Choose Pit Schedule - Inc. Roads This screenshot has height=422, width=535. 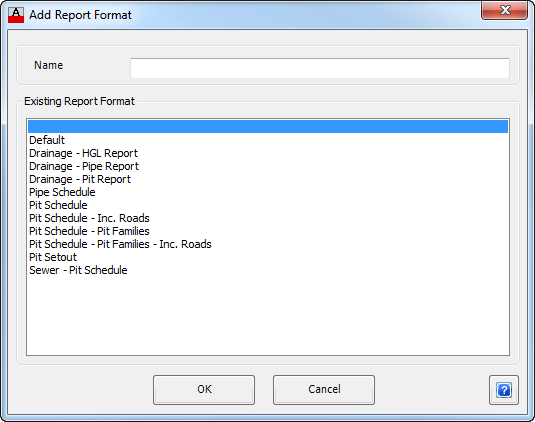(89, 218)
